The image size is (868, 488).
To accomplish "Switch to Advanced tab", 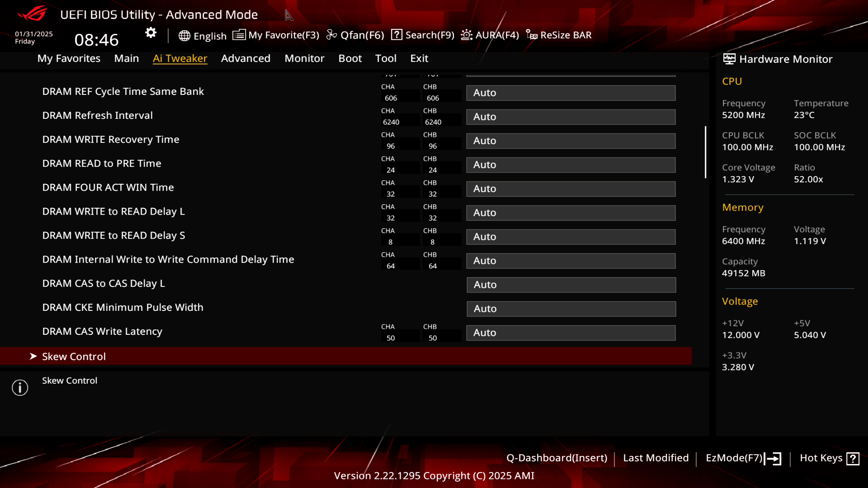I will (x=245, y=58).
